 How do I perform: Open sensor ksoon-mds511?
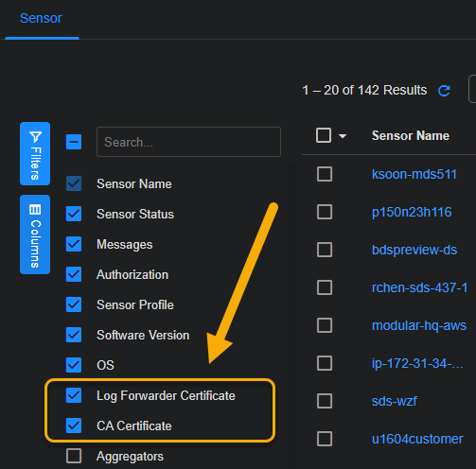[414, 174]
